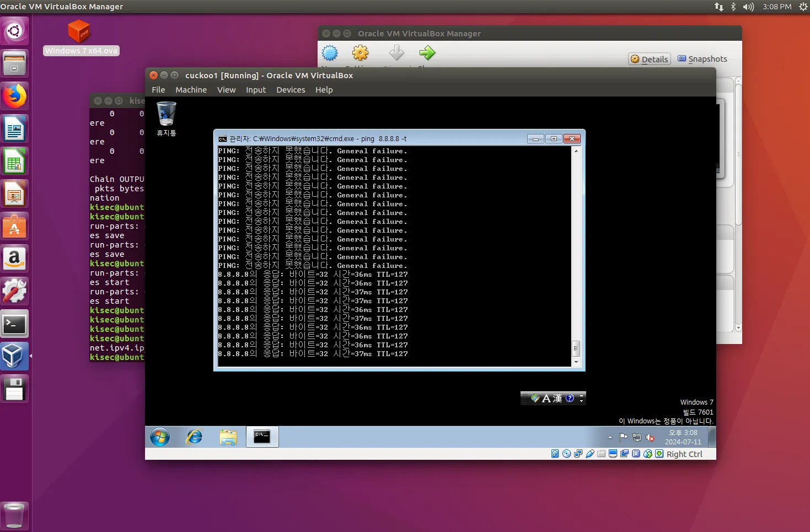Click the mouse integration indicator in VM status bar

pyautogui.click(x=648, y=454)
